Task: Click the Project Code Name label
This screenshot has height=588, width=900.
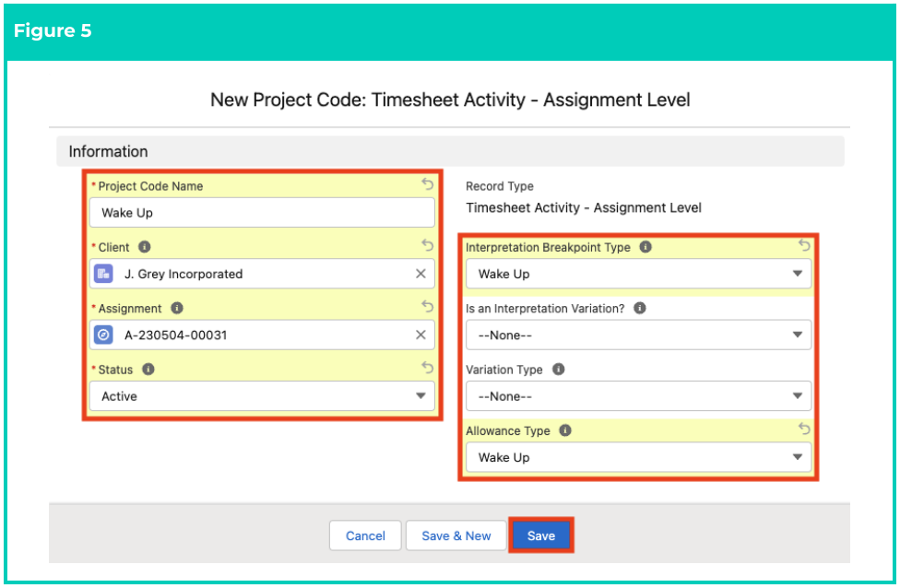Action: pyautogui.click(x=150, y=186)
